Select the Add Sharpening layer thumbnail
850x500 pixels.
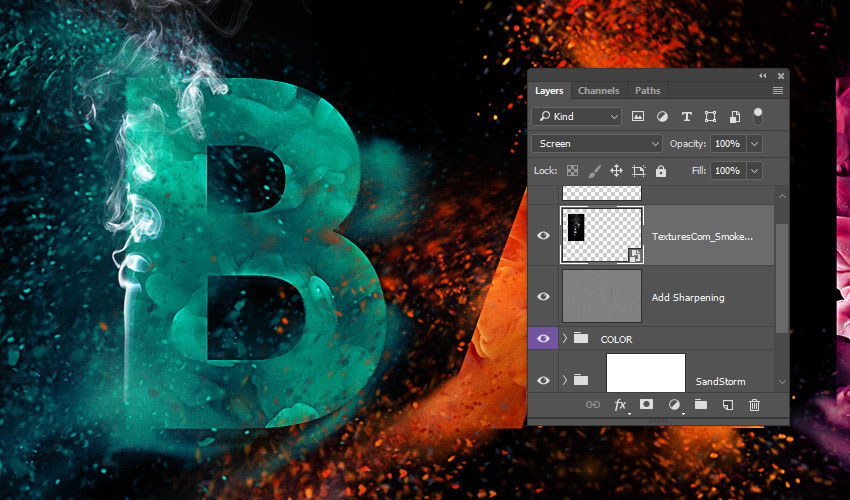pyautogui.click(x=602, y=296)
